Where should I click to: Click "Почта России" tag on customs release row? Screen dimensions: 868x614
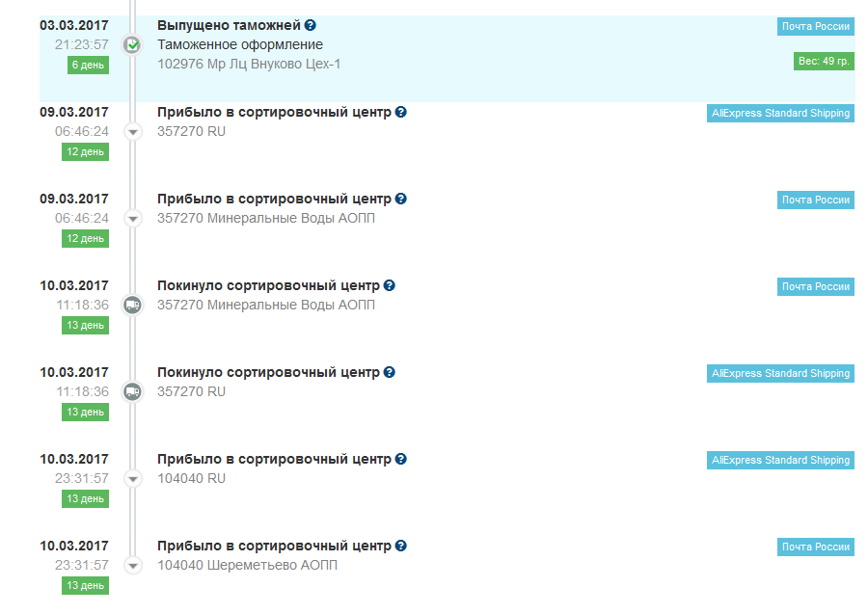point(815,27)
